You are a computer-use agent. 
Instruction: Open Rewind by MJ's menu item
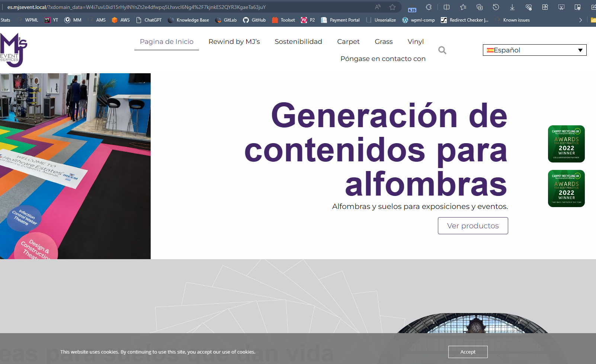click(234, 42)
